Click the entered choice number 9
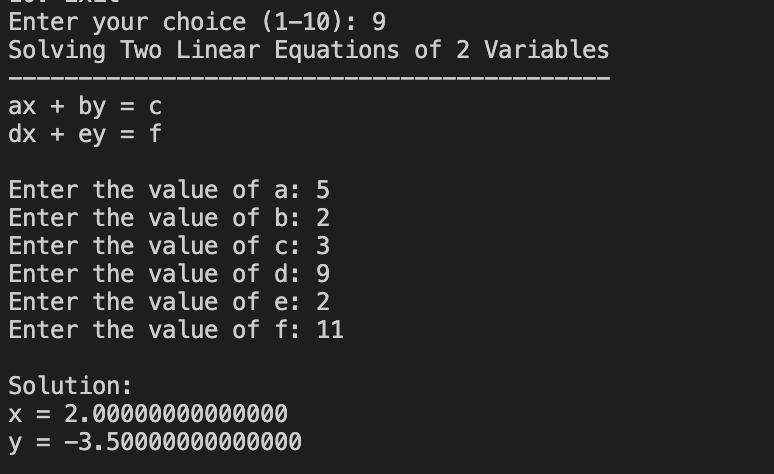Viewport: 774px width, 474px height. click(379, 22)
